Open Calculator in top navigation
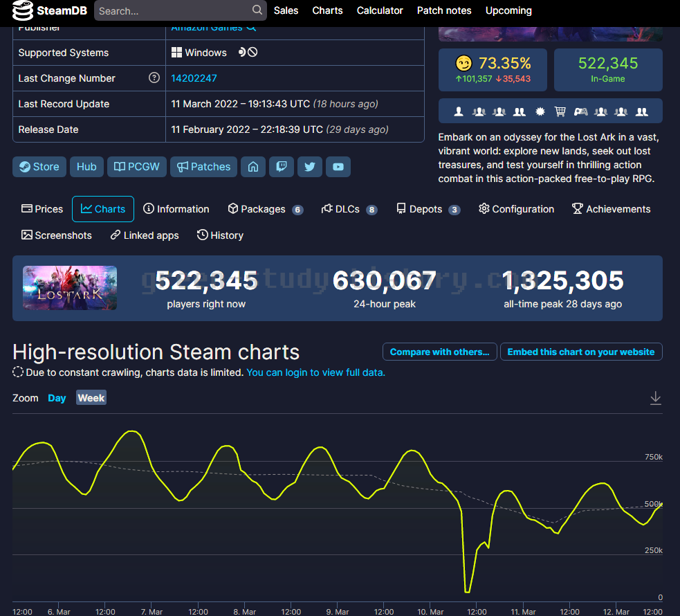 tap(380, 10)
